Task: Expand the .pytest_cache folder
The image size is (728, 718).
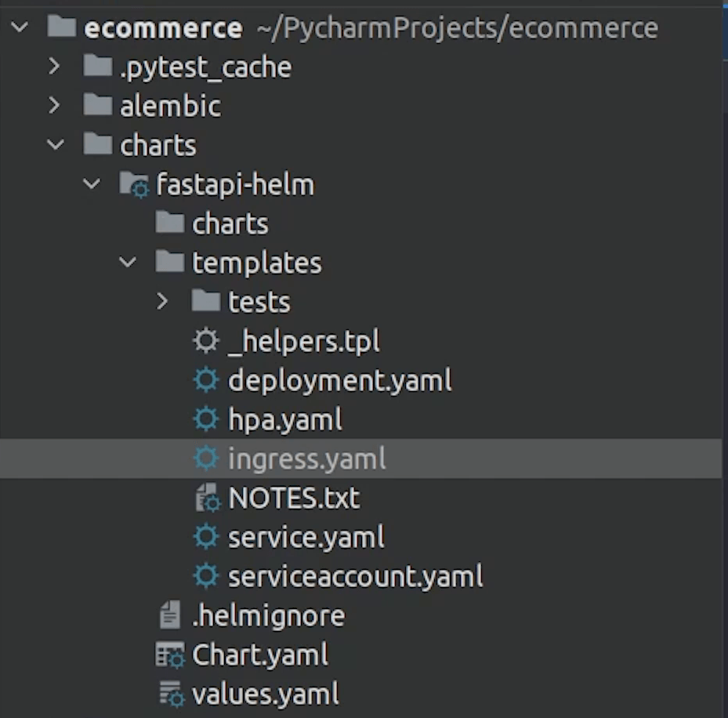Action: (x=54, y=67)
